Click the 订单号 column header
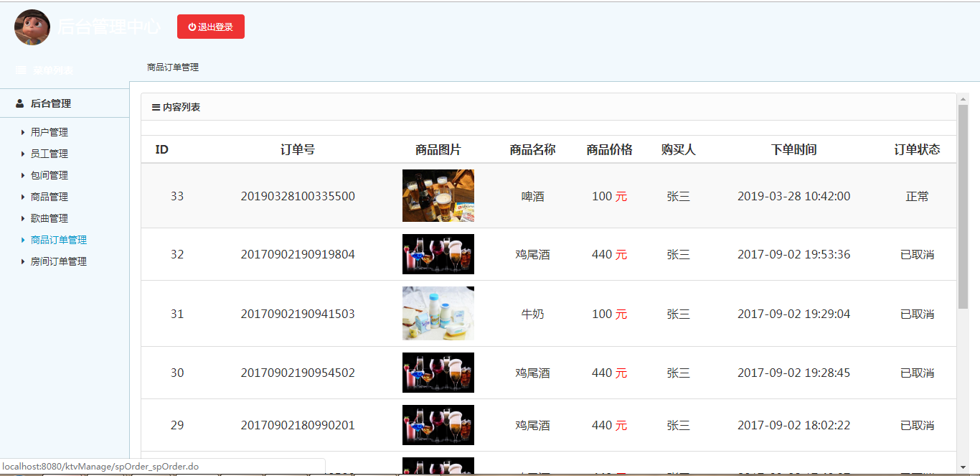The height and width of the screenshot is (476, 980). [x=298, y=149]
